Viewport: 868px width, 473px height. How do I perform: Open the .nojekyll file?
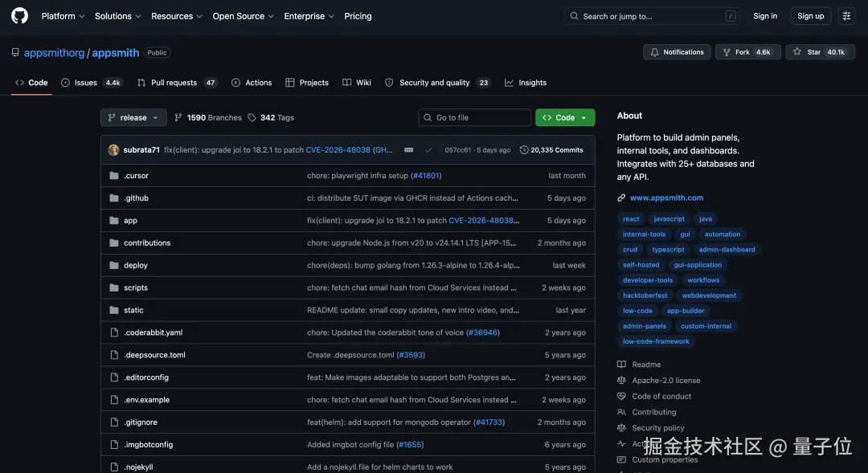click(138, 467)
